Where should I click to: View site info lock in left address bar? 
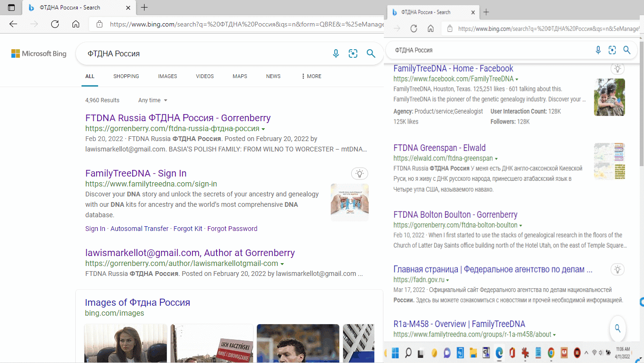[99, 24]
